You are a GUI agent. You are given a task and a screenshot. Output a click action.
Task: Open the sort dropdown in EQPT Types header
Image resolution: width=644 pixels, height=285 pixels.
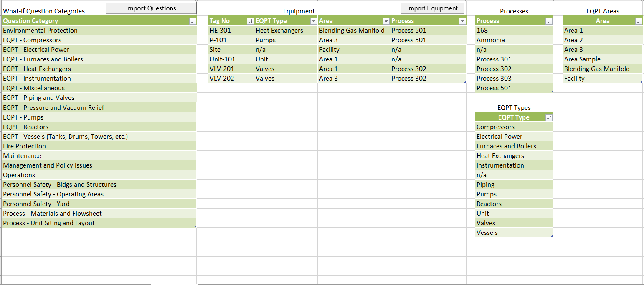548,118
